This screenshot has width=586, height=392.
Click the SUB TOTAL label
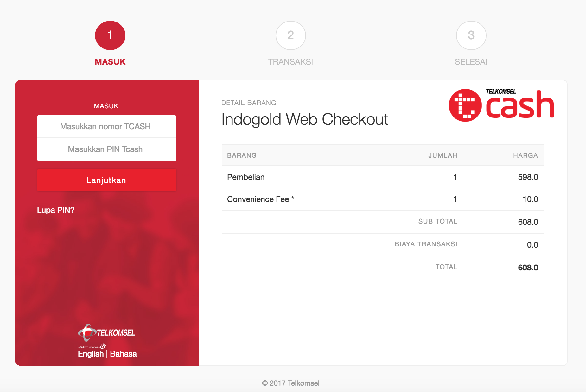pos(438,221)
